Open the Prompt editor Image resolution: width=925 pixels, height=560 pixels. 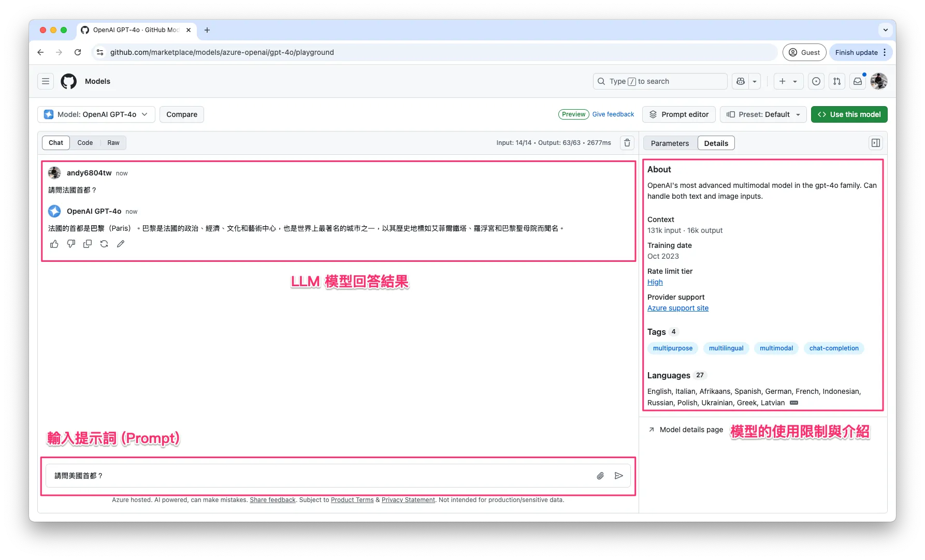coord(679,114)
